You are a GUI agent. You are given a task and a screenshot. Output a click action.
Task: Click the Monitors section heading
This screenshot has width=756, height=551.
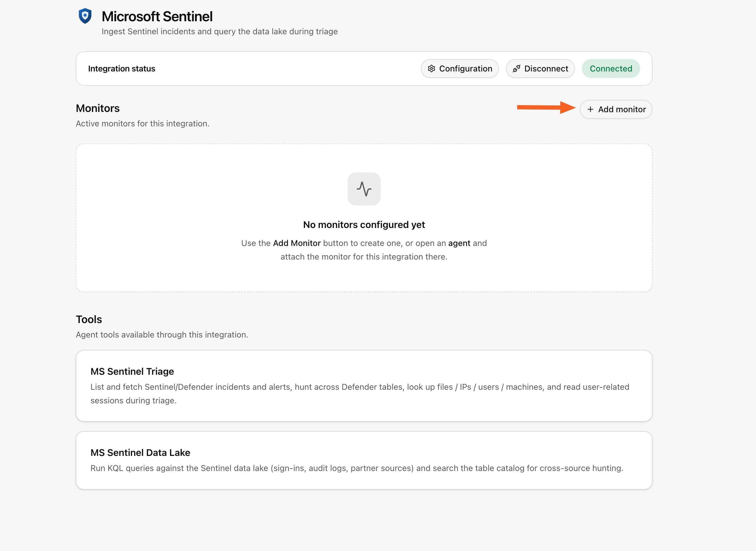(x=98, y=108)
